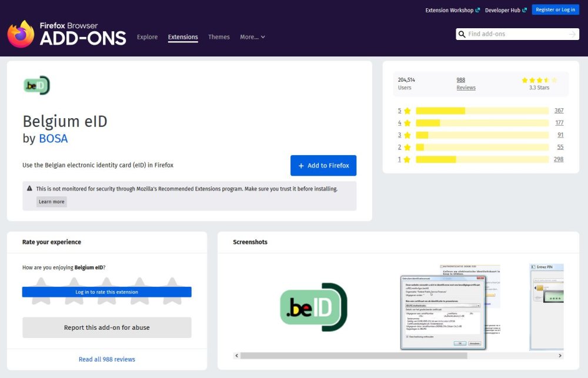588x378 pixels.
Task: Click the warning triangle icon in notice
Action: coord(29,188)
